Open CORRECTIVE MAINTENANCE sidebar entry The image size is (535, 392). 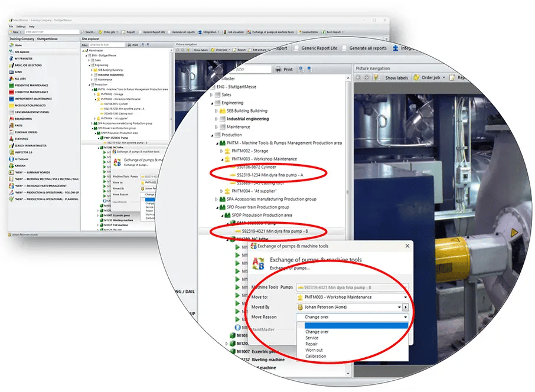coord(31,92)
